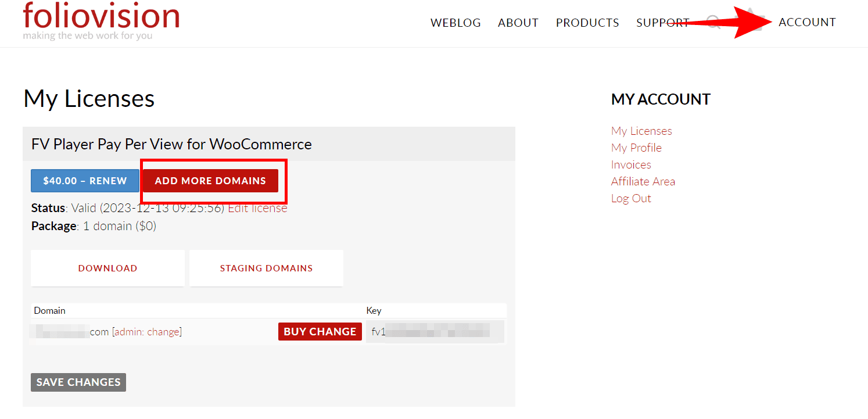The height and width of the screenshot is (419, 868).
Task: Click the DOWNLOAD button
Action: 107,268
